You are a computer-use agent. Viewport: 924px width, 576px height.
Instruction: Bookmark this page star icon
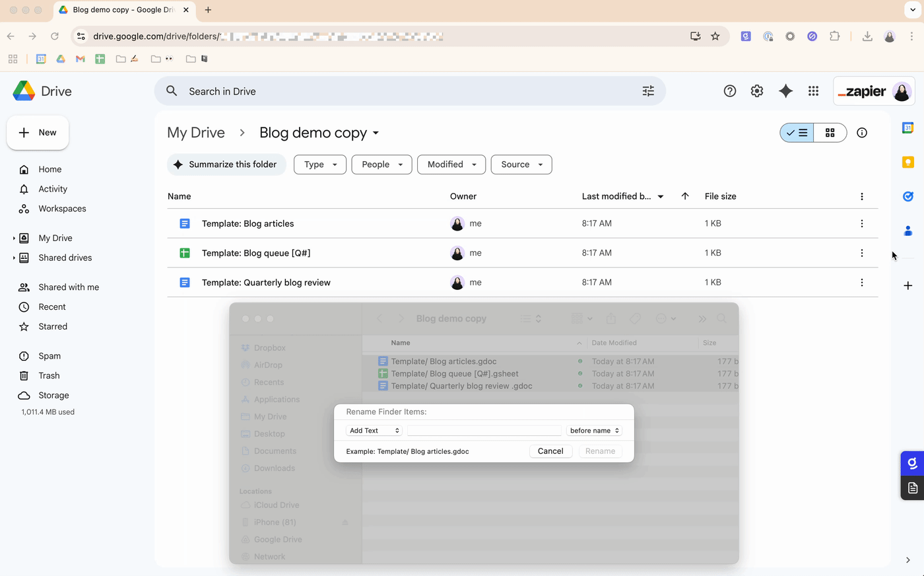[x=715, y=36]
